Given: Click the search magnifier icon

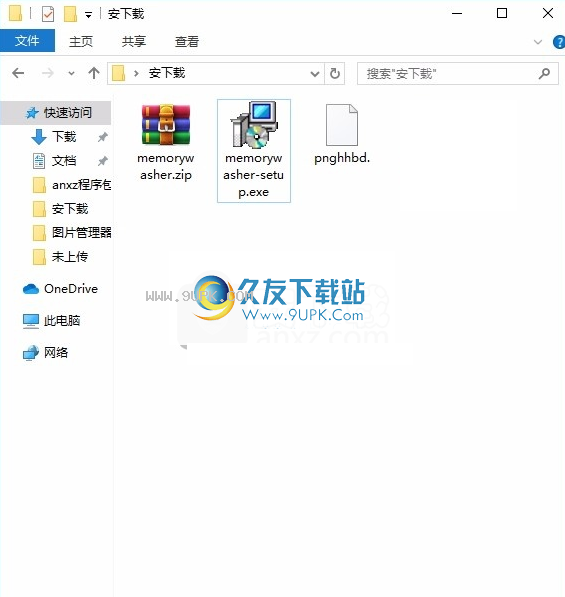Looking at the screenshot, I should click(544, 73).
